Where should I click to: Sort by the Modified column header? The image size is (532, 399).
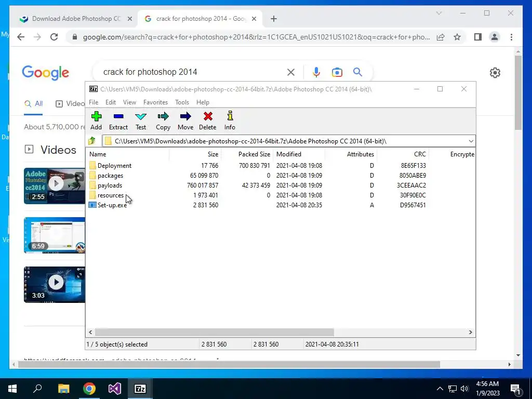point(299,154)
